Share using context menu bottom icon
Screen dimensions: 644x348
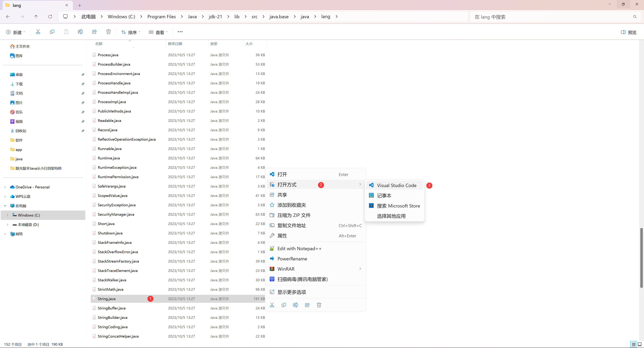pos(307,305)
